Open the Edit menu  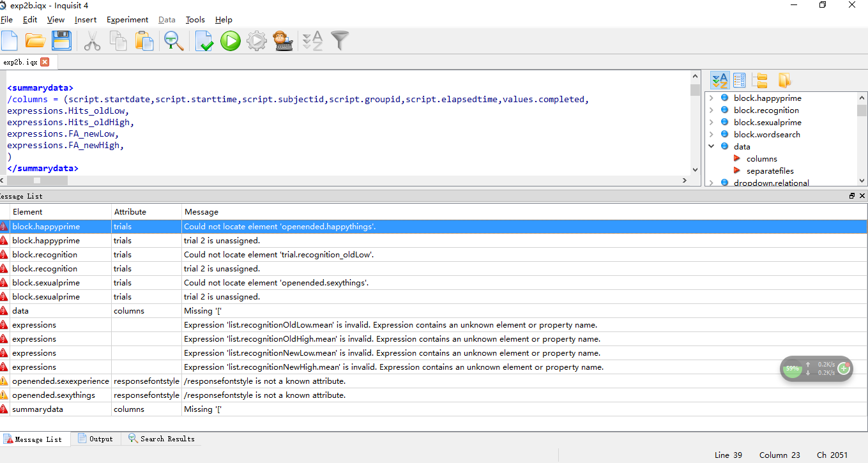tap(30, 20)
